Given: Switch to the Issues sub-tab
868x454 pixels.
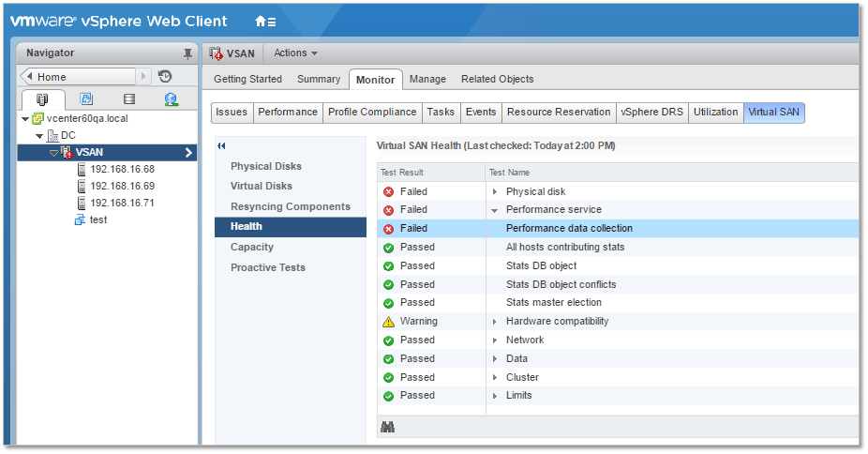Looking at the screenshot, I should (x=232, y=113).
